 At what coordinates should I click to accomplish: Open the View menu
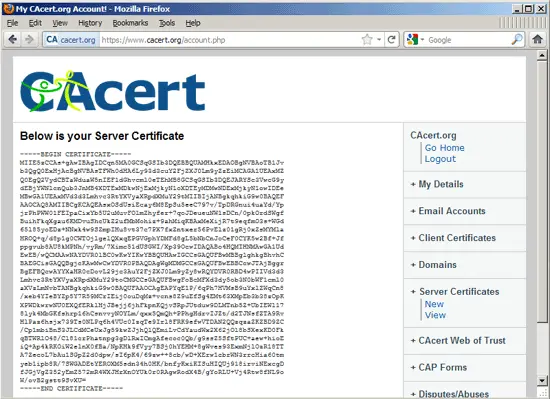tap(60, 23)
